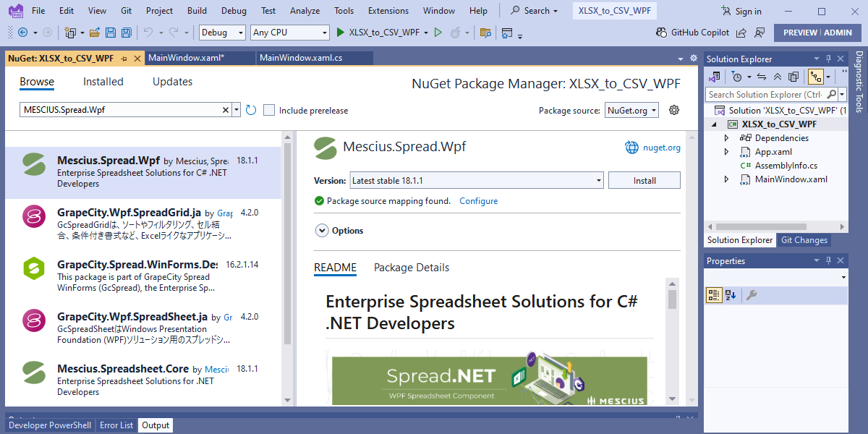The image size is (868, 434).
Task: Open the search box history dropdown arrow
Action: click(236, 110)
